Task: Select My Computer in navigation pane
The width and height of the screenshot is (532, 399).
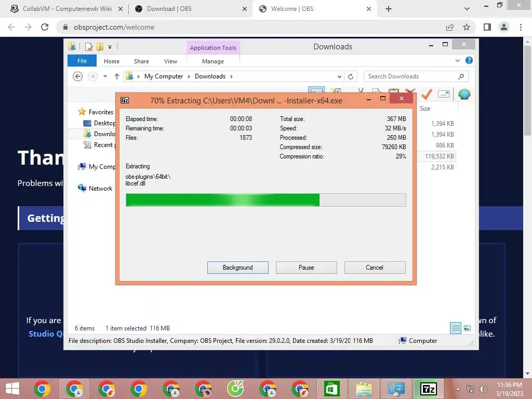Action: [x=97, y=167]
